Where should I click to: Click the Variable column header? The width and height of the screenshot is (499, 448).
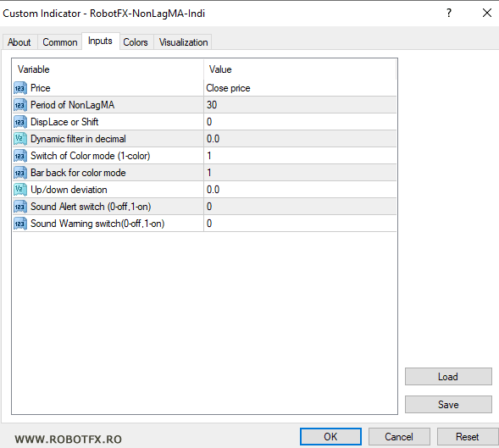(x=108, y=69)
